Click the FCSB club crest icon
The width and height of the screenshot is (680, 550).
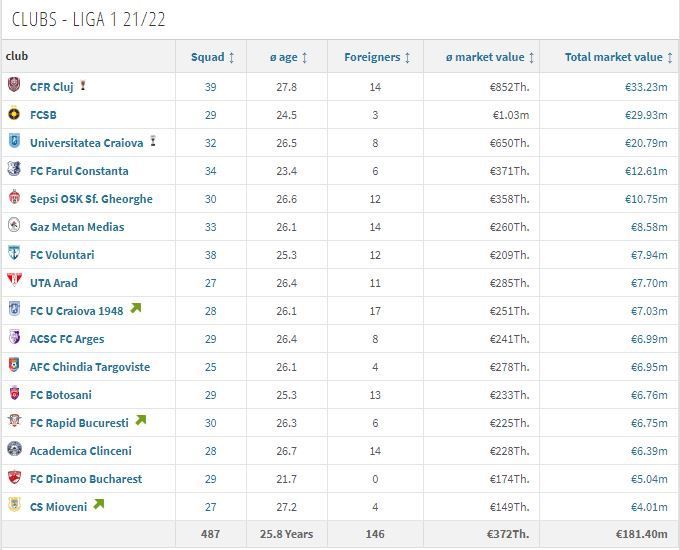coord(14,114)
